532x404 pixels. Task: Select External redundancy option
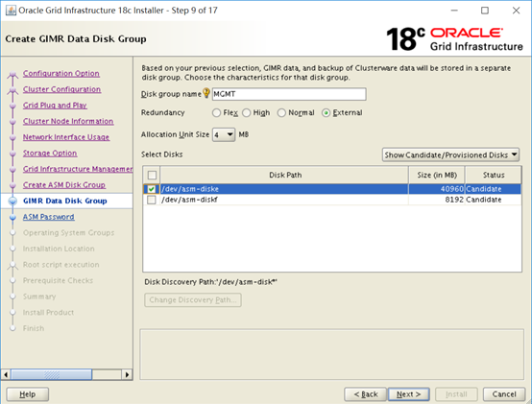coord(326,113)
